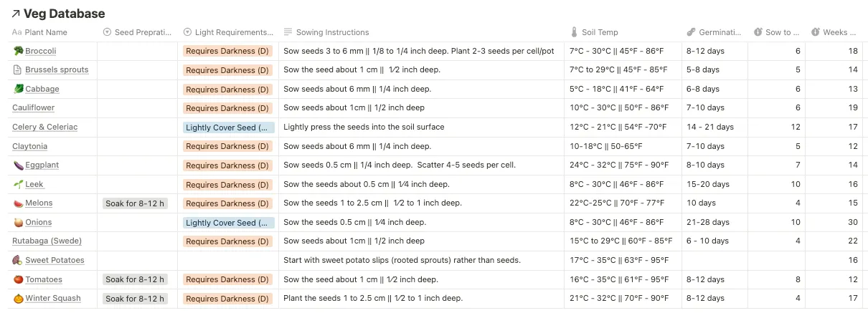Click the Brussels sprouts page icon

tap(18, 69)
